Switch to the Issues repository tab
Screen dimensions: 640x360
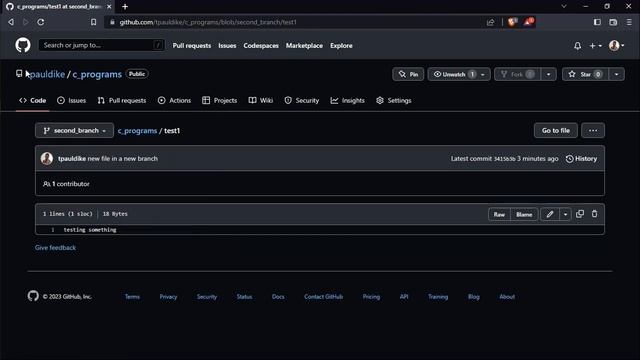71,100
